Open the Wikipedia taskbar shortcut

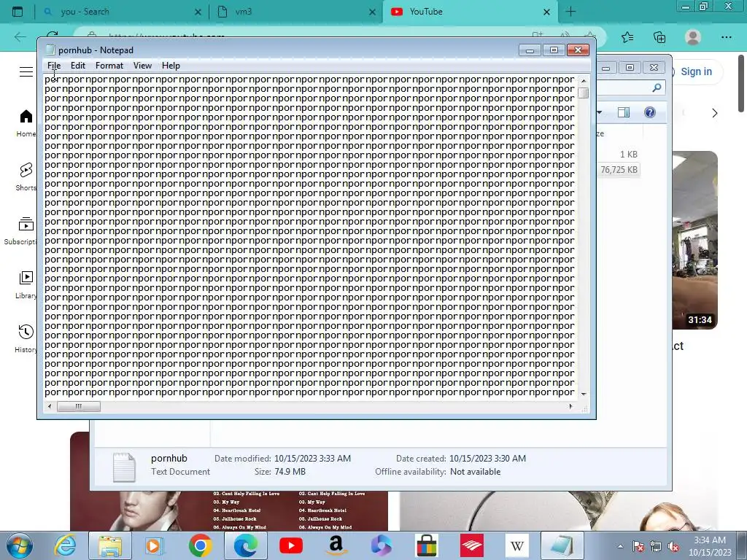[x=517, y=545]
